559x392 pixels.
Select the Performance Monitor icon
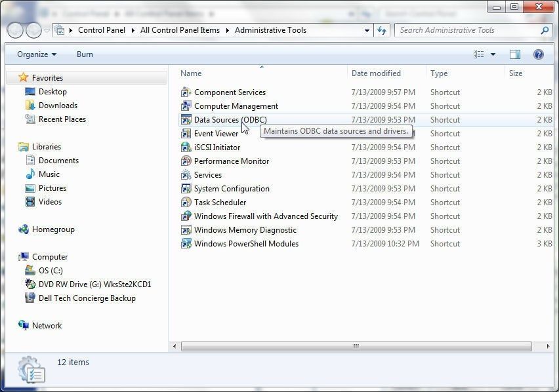click(x=186, y=161)
